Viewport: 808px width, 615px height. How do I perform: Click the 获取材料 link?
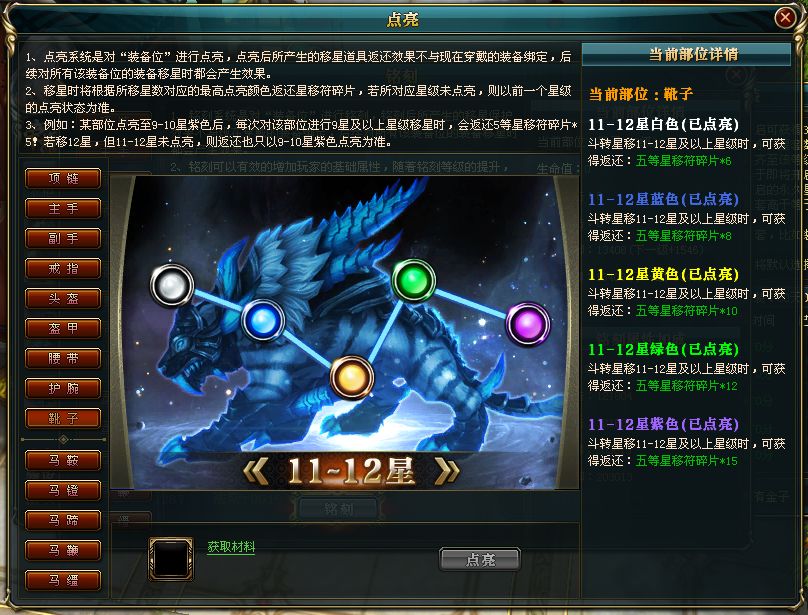point(231,547)
